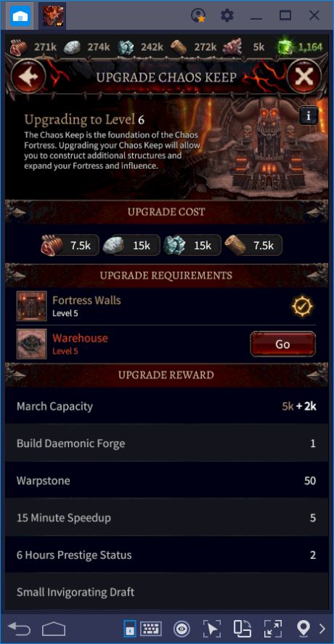The image size is (334, 644).
Task: Click the Fortress Walls completed checkmark
Action: coord(302,306)
